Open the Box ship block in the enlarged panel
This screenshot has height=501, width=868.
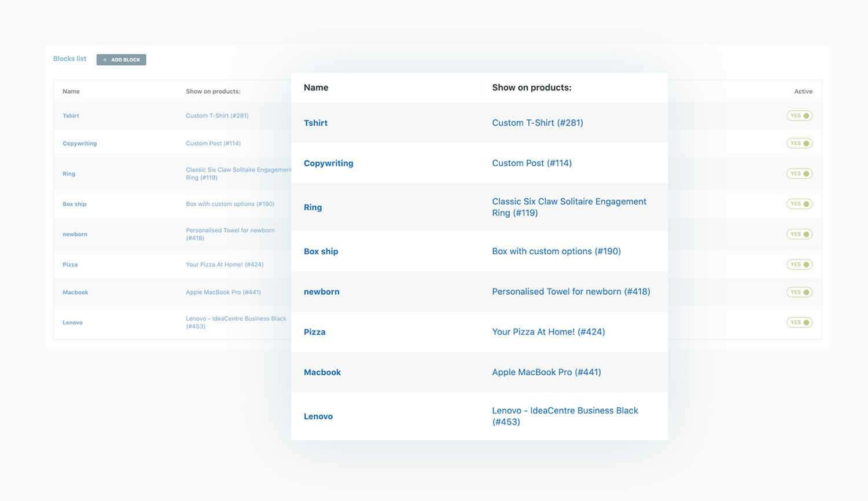[321, 251]
